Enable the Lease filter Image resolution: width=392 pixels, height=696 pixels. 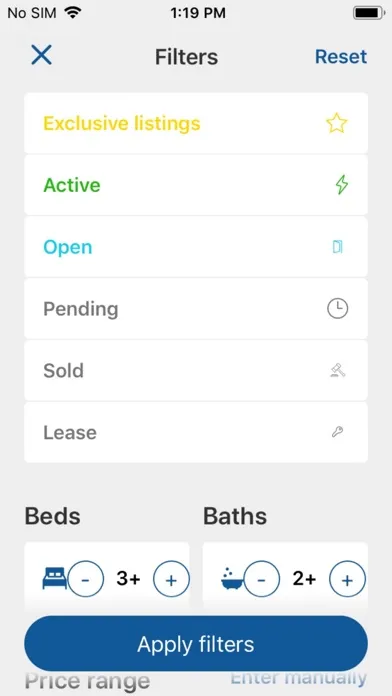click(196, 432)
